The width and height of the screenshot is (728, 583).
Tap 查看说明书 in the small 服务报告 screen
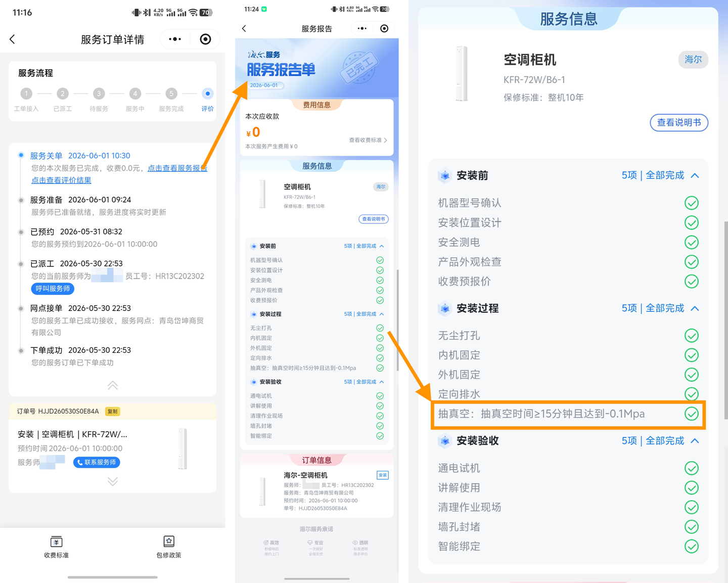tap(374, 219)
